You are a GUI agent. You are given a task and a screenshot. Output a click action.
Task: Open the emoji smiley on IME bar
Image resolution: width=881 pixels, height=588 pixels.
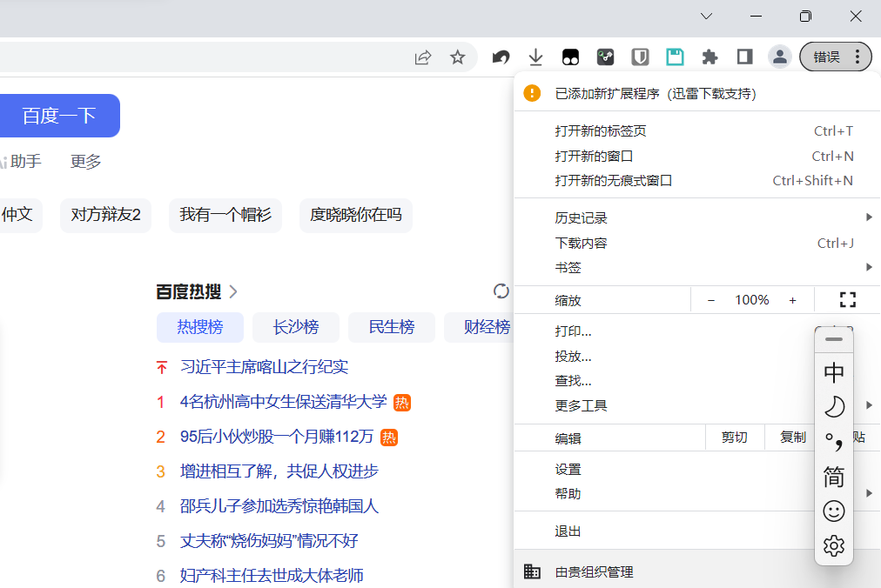click(x=834, y=511)
